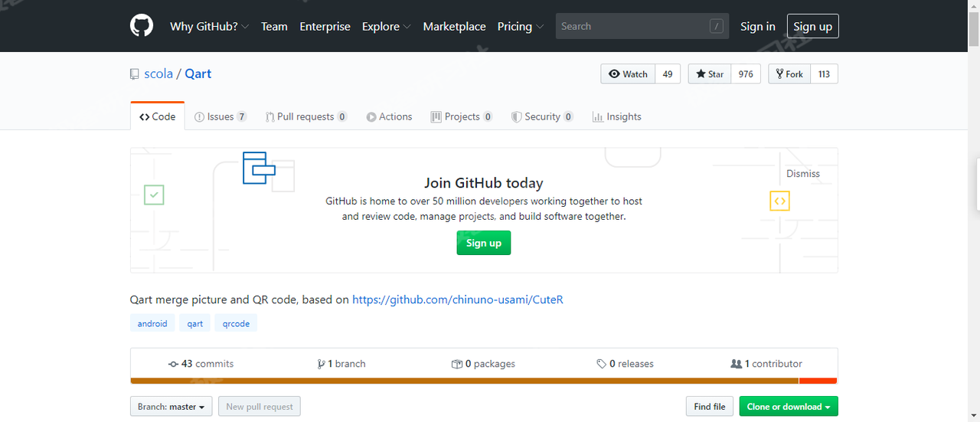Click the Fork button
Screen dimensions: 980x422
[x=789, y=74]
